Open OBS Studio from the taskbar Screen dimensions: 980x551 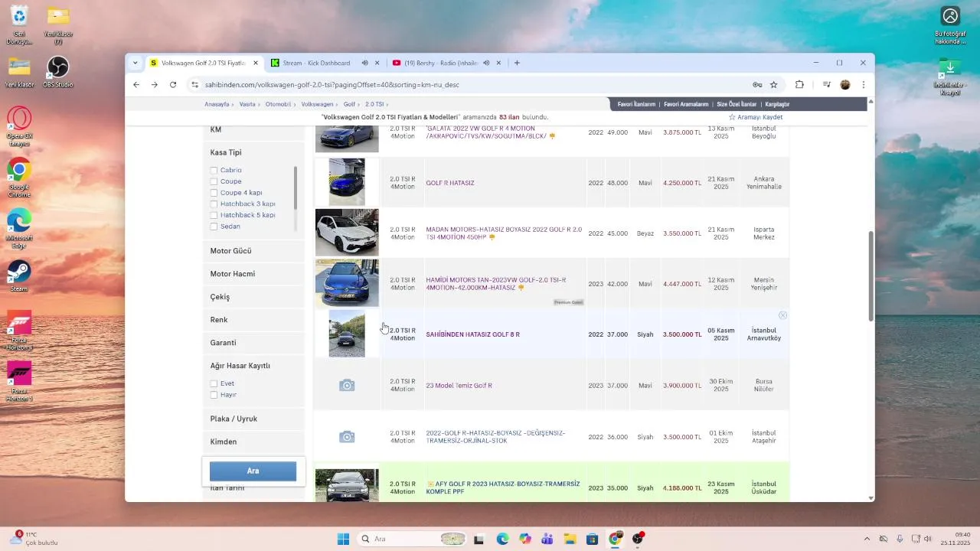(638, 539)
